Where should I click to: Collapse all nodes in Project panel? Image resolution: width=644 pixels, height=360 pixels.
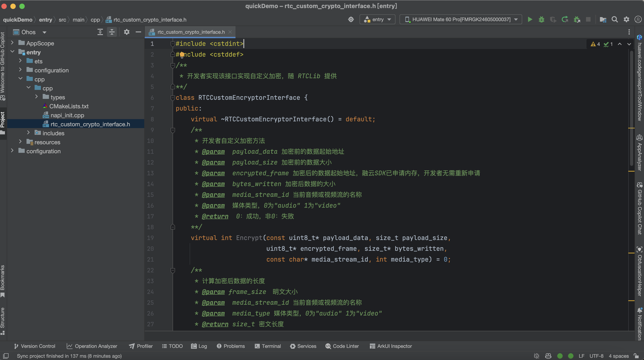pyautogui.click(x=112, y=32)
